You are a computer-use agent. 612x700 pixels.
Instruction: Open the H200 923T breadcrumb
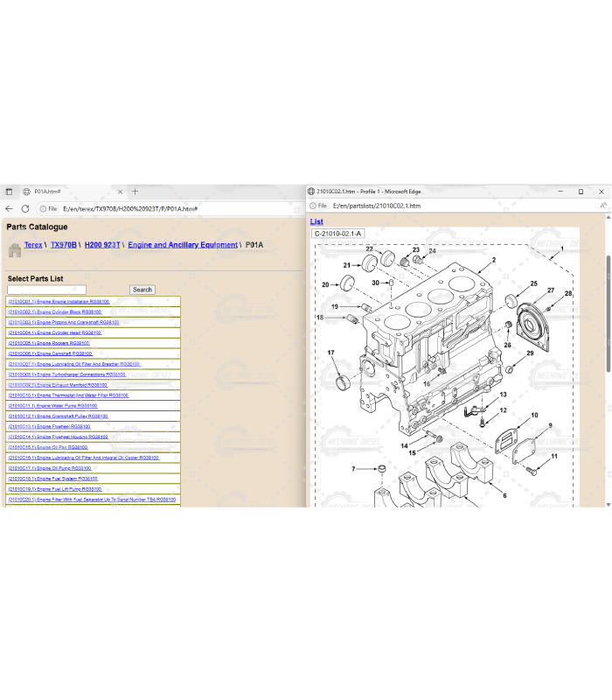(102, 246)
